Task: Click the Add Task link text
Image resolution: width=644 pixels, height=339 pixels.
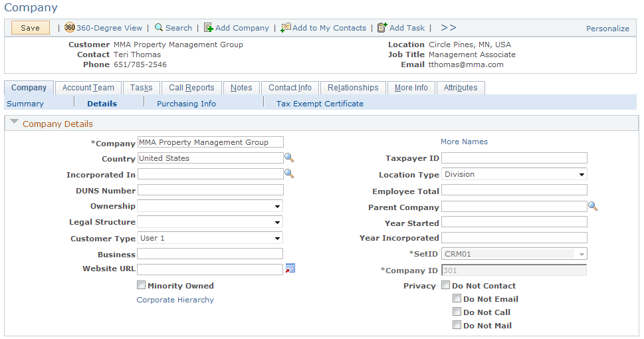Action: coord(407,27)
